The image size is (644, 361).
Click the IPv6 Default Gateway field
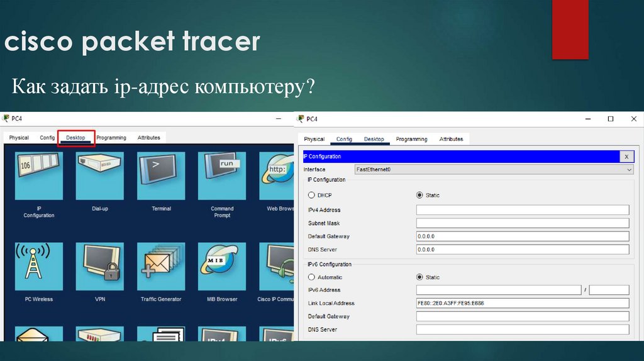523,316
